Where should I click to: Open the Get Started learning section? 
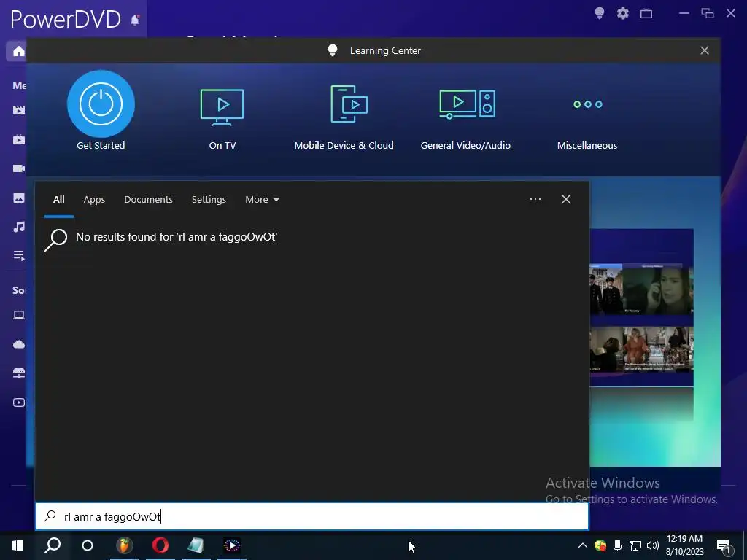point(101,104)
